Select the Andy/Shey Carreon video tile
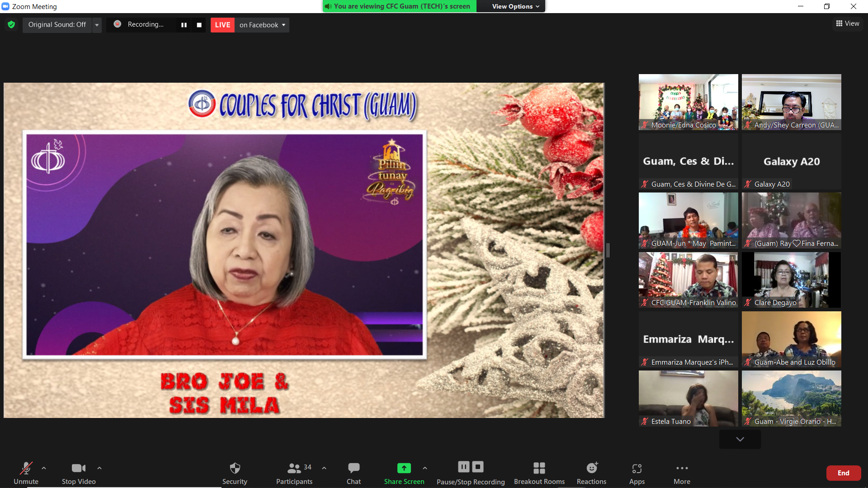 point(791,102)
